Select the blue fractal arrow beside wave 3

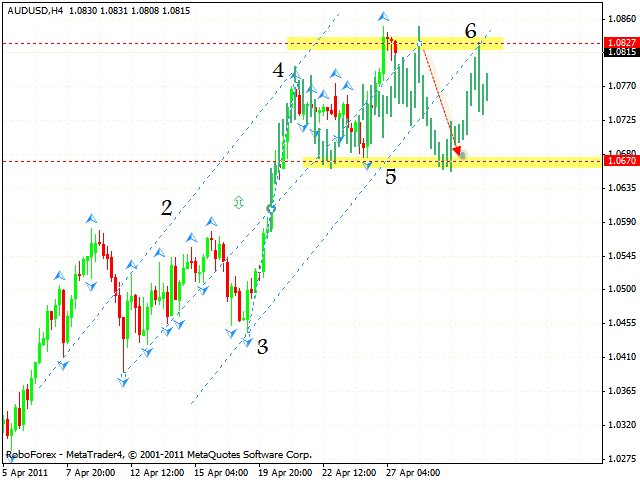tap(246, 339)
